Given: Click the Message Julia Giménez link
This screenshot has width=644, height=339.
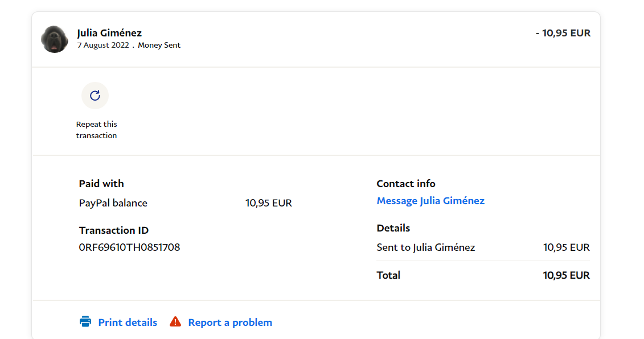Looking at the screenshot, I should click(x=430, y=201).
